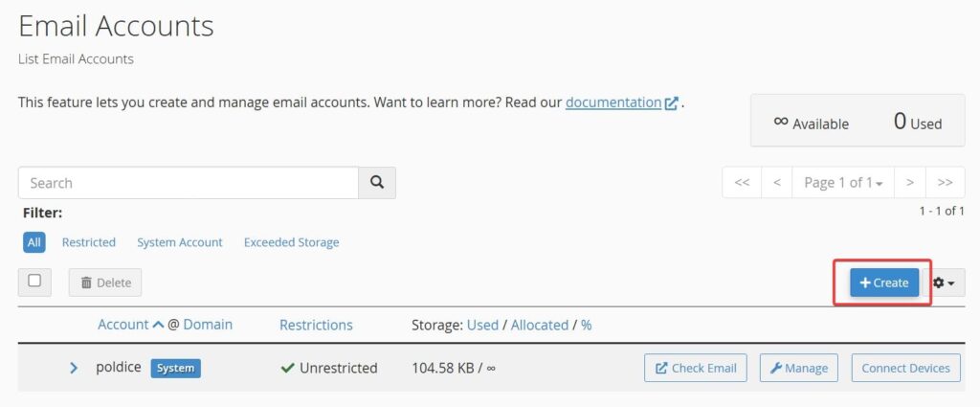Click the Delete button with trash icon
Screen dimensions: 980x407
coord(105,283)
